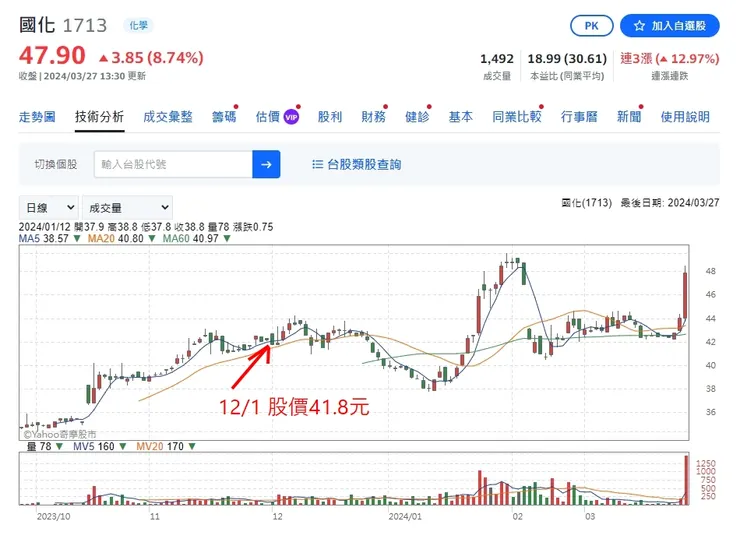Image resolution: width=740 pixels, height=535 pixels.
Task: Click star icon in watchlist button
Action: pyautogui.click(x=639, y=26)
